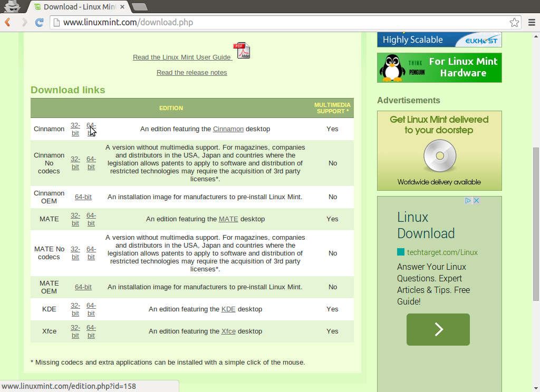Click the AdChoices icon on the Linux Download ad
Image resolution: width=540 pixels, height=392 pixels.
[x=469, y=200]
